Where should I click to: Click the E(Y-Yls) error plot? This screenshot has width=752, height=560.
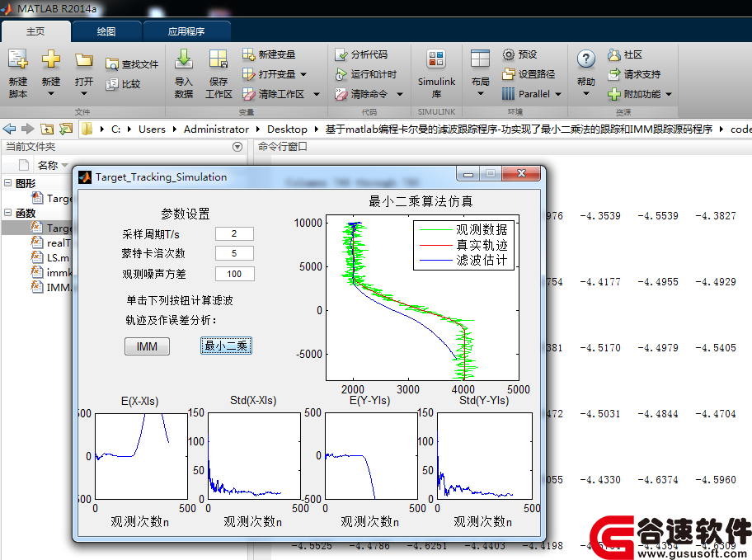tap(371, 456)
